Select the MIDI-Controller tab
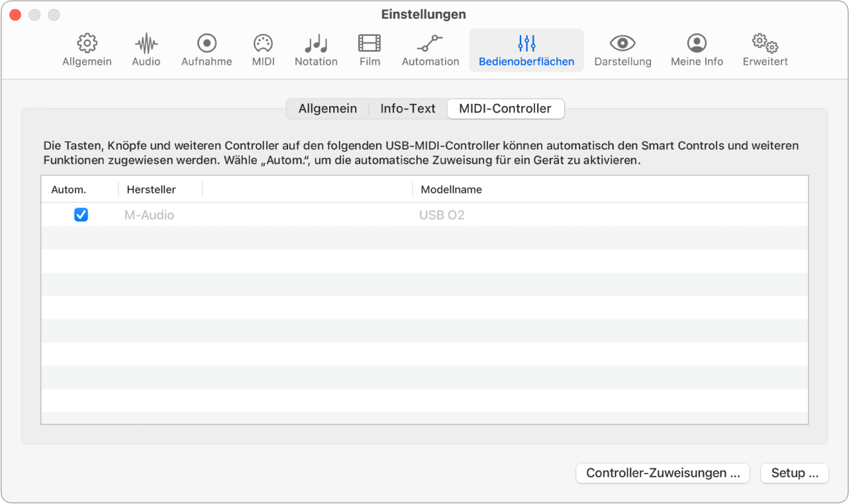The image size is (849, 504). coord(505,109)
